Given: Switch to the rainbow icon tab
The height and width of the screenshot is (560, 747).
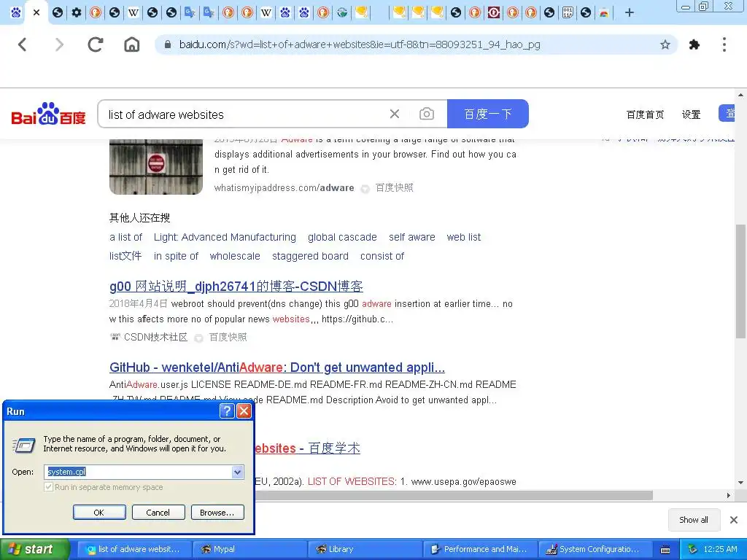Looking at the screenshot, I should [604, 13].
